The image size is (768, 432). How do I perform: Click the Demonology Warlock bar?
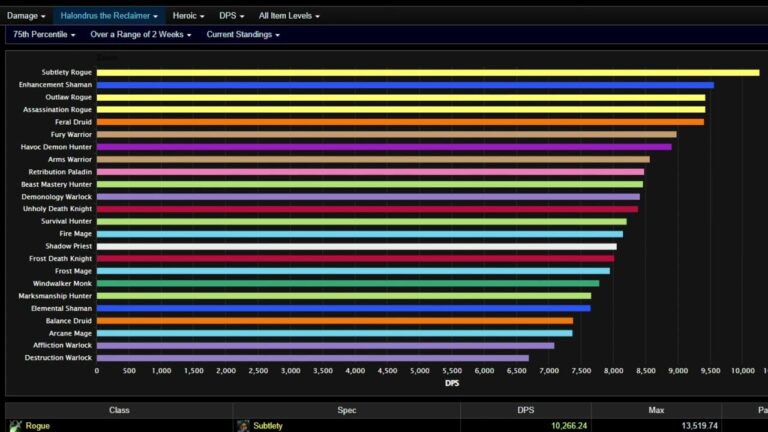[368, 196]
